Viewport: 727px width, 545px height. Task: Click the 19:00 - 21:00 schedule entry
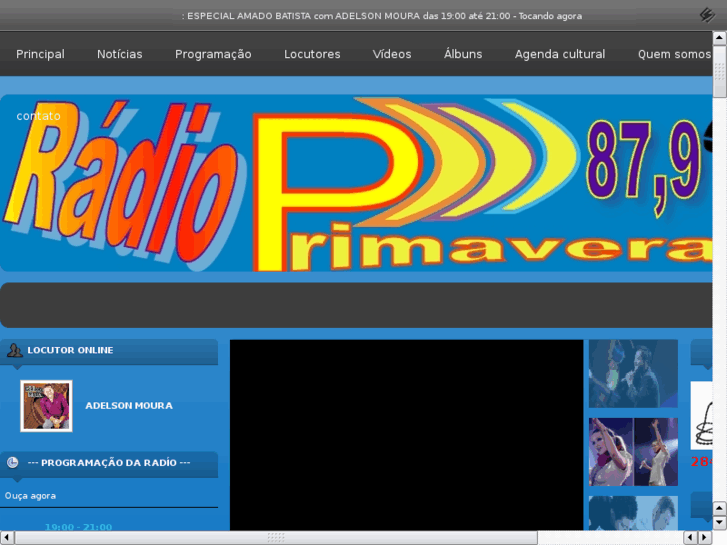coord(78,527)
